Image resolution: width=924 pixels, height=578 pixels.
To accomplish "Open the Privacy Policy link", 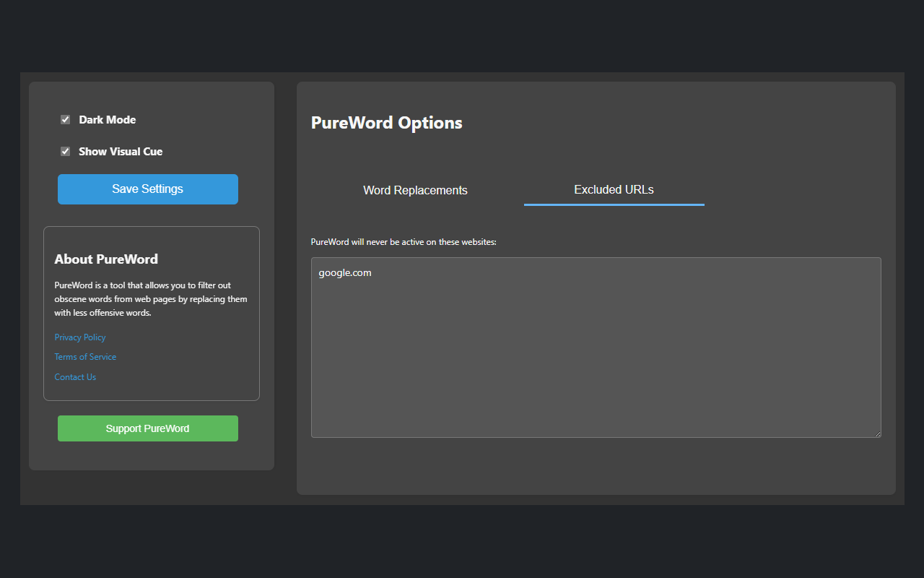I will click(80, 337).
